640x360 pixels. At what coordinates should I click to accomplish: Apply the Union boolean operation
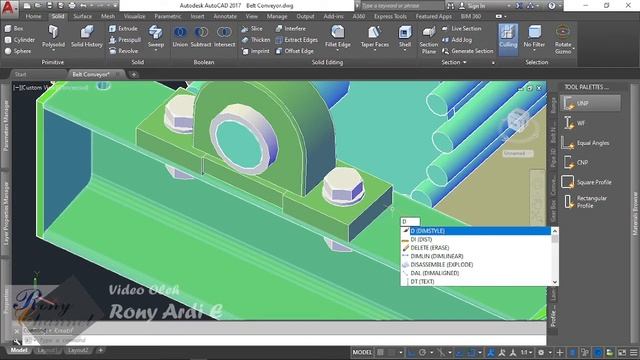pos(180,36)
